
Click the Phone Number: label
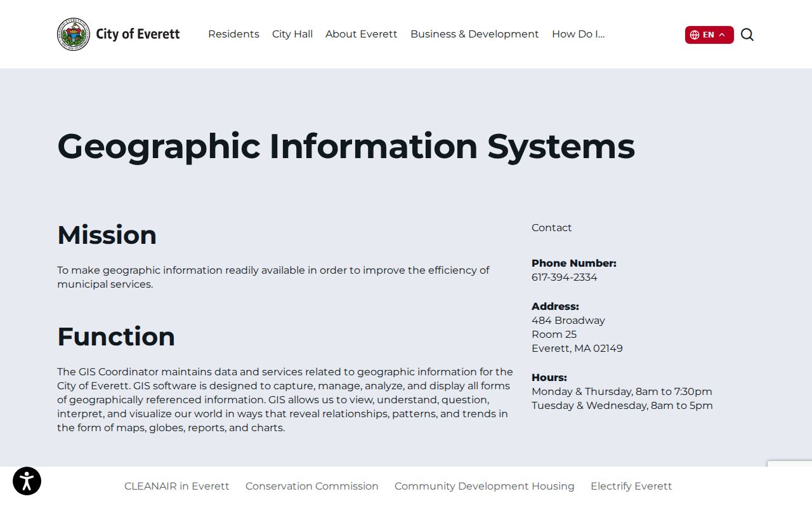(574, 264)
